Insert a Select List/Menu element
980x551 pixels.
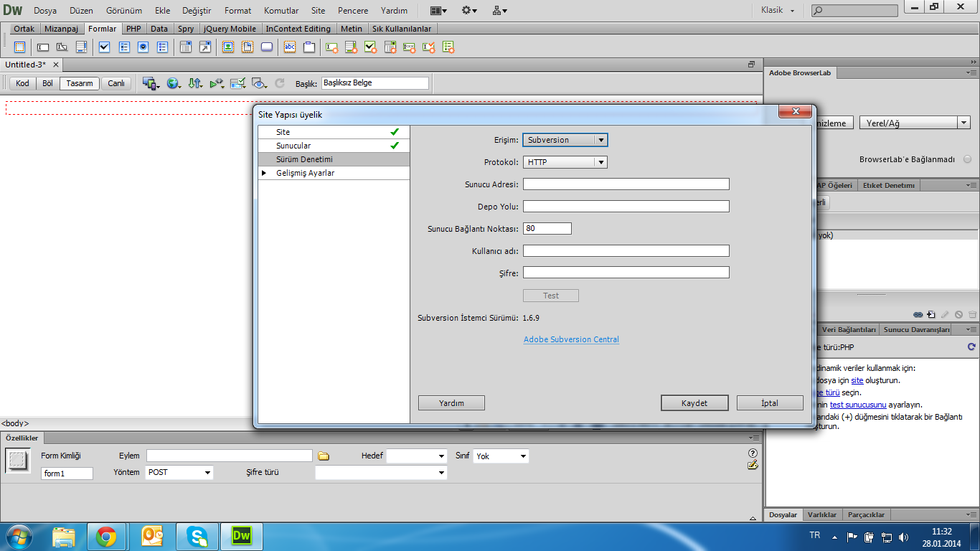[x=186, y=47]
